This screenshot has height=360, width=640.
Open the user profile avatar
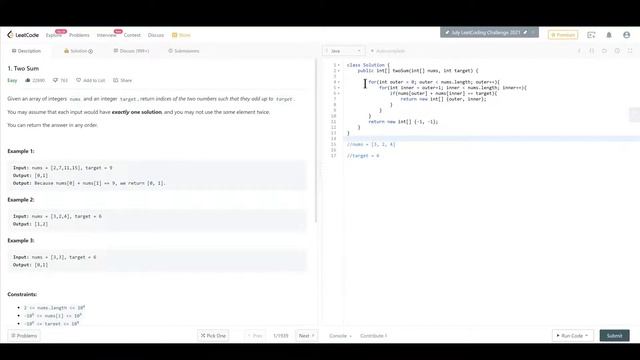tap(627, 35)
